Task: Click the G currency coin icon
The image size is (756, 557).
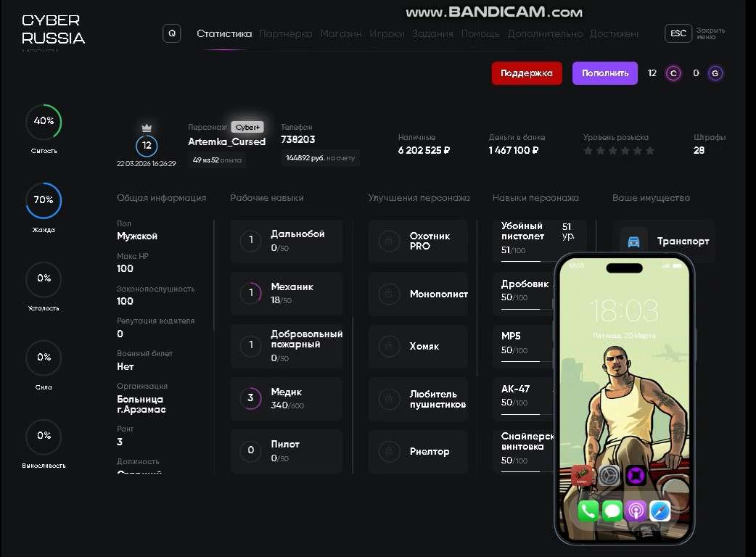Action: [715, 73]
